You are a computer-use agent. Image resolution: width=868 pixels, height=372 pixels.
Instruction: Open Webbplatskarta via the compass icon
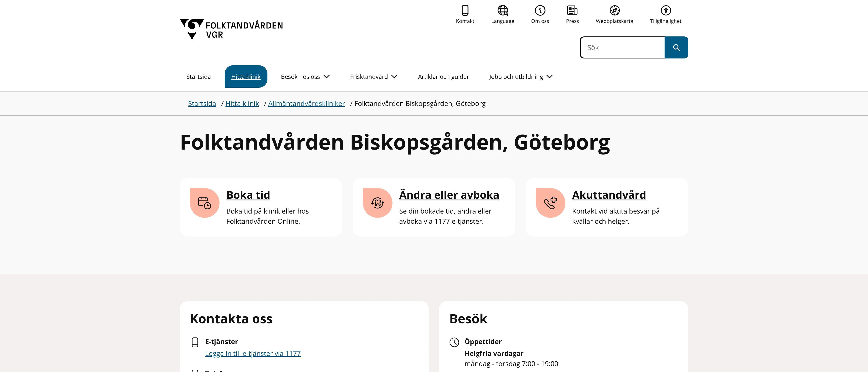[615, 10]
